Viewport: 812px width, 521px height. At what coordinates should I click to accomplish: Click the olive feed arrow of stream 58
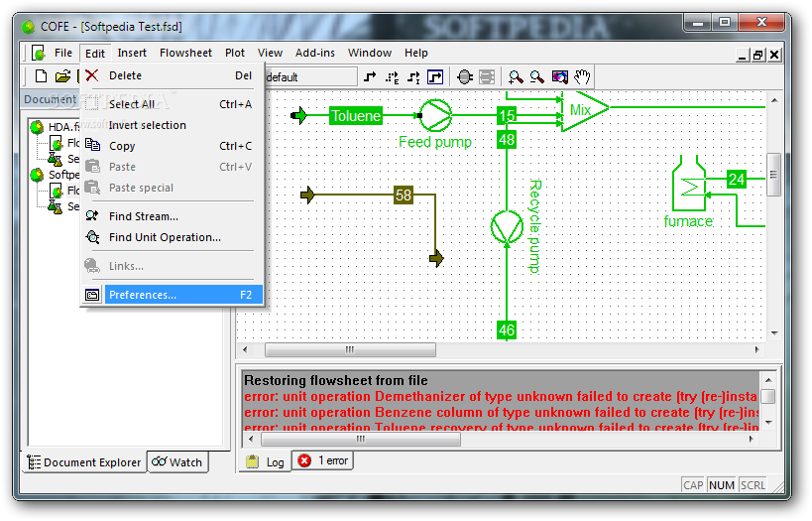pyautogui.click(x=307, y=195)
